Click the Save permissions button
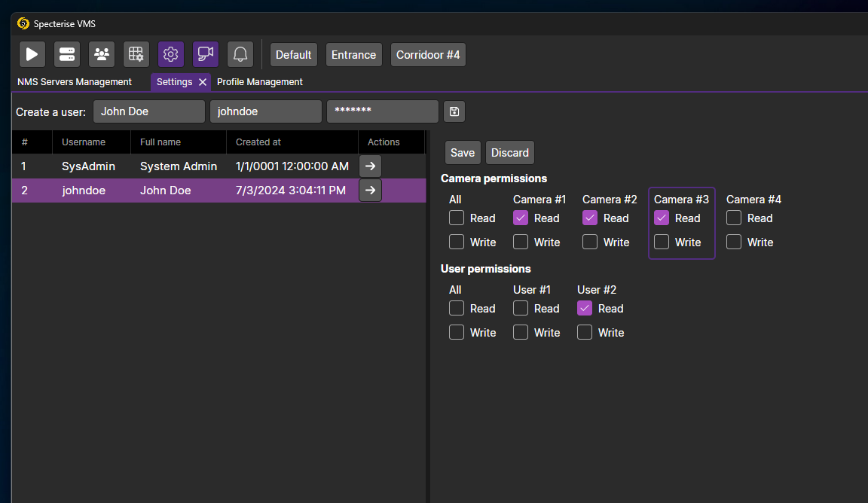 point(462,153)
